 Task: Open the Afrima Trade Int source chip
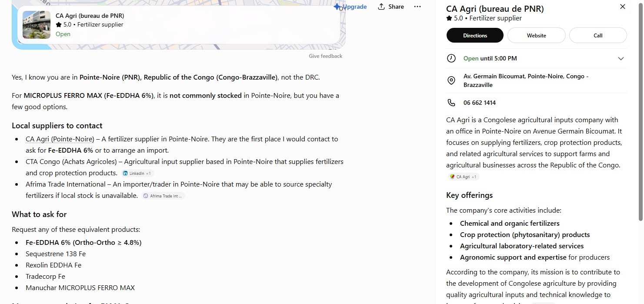point(164,196)
